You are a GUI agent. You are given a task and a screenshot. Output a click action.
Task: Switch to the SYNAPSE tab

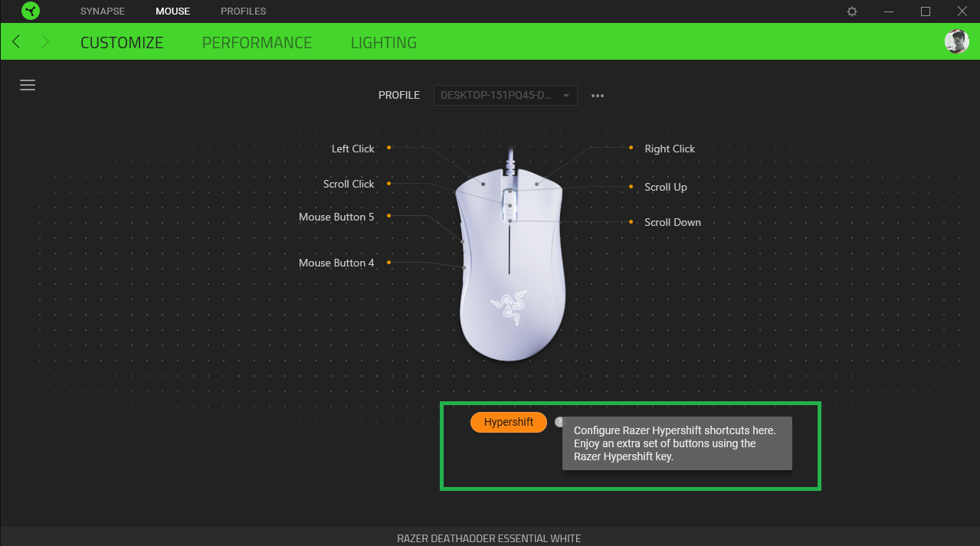point(103,11)
